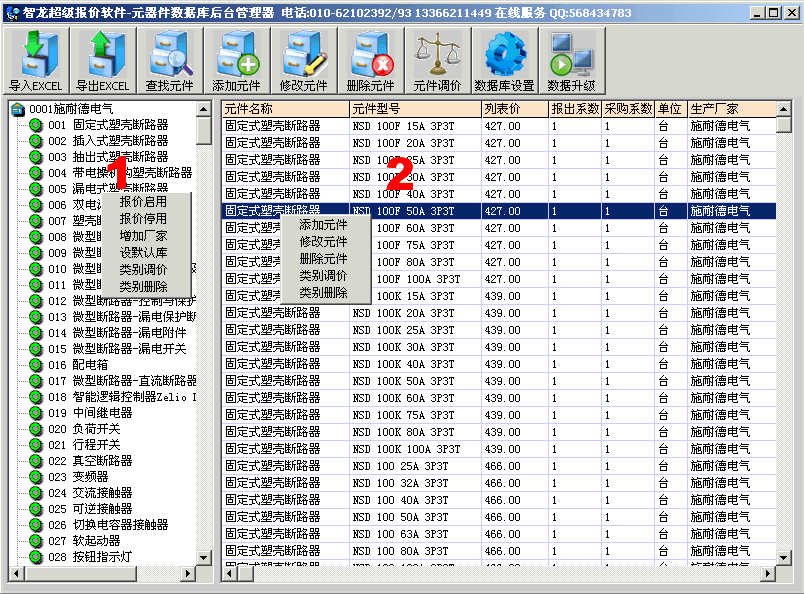Choose 删除元件 in the table context menu
This screenshot has width=804, height=594.
(323, 259)
